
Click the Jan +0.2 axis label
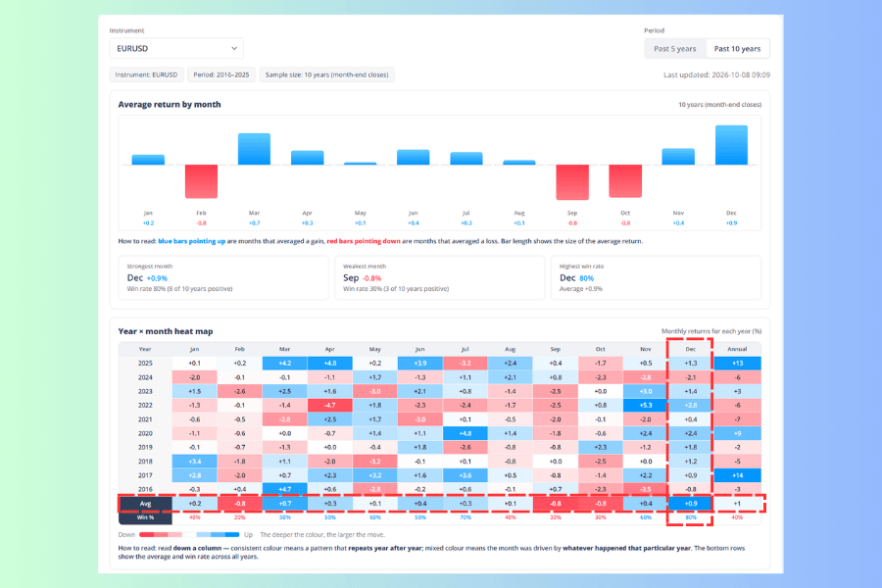coord(148,223)
